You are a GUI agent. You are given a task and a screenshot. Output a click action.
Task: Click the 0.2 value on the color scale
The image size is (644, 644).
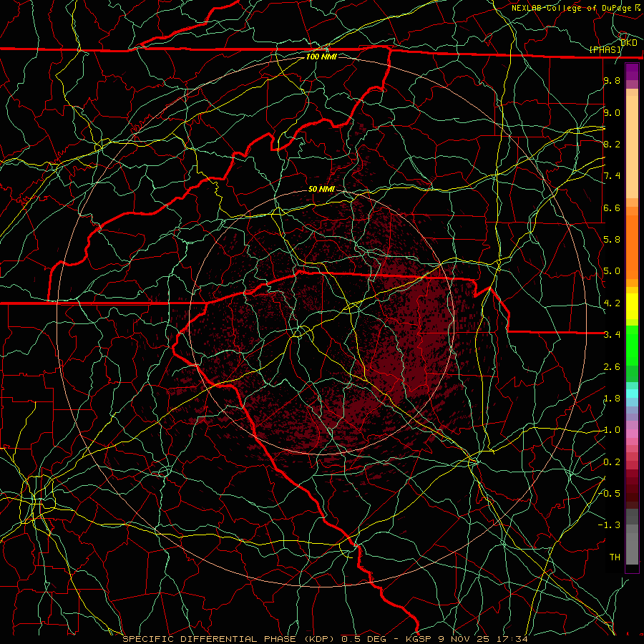[x=612, y=462]
